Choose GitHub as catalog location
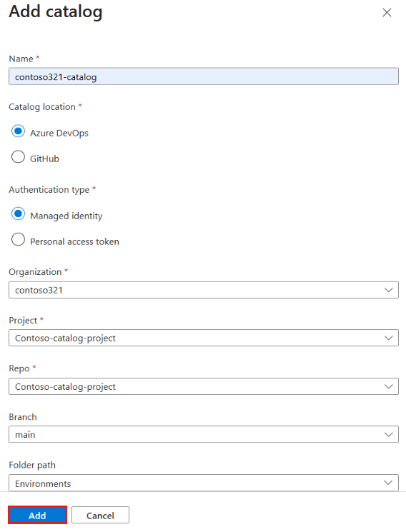Screen dimensions: 406x532 tap(18, 157)
